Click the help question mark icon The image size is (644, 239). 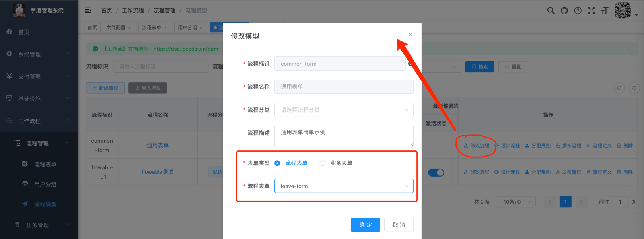pyautogui.click(x=578, y=11)
